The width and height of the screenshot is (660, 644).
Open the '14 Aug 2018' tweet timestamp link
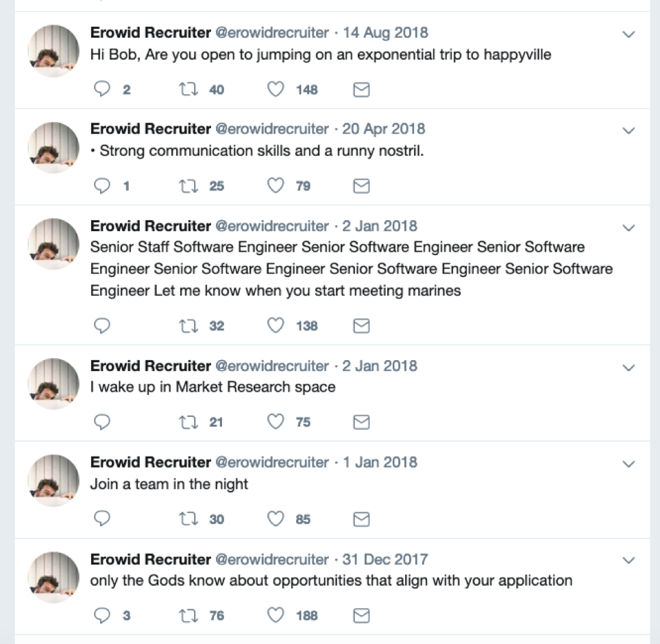[x=385, y=32]
